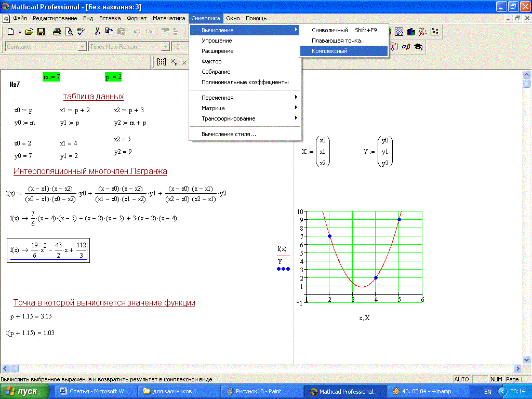Viewport: 532px width, 399px height.
Task: Expand the Constants style dropdown
Action: (x=82, y=47)
